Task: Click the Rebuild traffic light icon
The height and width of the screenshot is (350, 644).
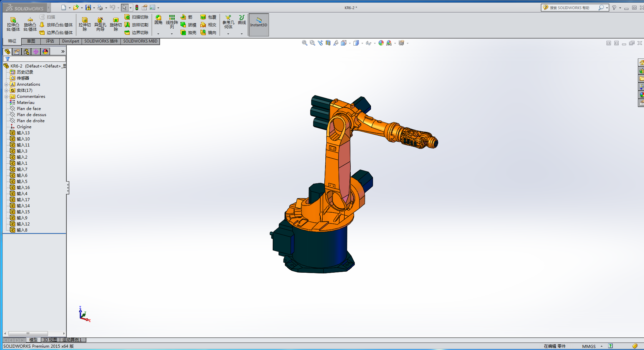Action: tap(137, 7)
